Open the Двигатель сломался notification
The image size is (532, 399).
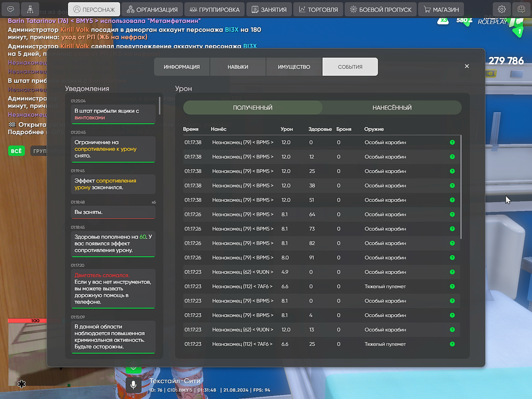click(x=113, y=289)
